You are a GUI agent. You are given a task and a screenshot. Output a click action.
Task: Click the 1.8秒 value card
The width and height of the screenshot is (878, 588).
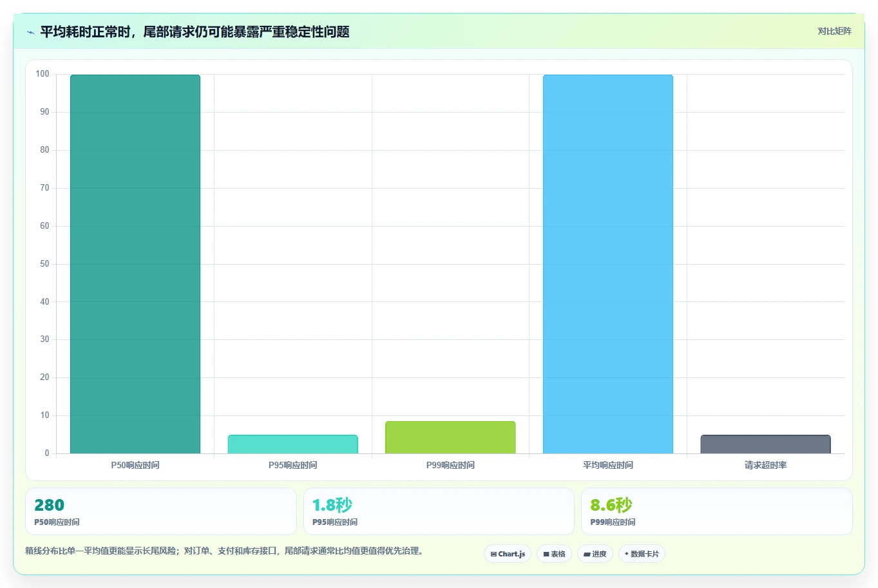[439, 511]
